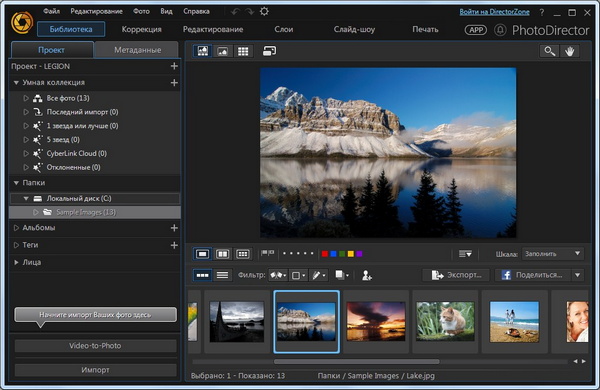Show one photo view
This screenshot has width=600, height=390.
tap(202, 254)
